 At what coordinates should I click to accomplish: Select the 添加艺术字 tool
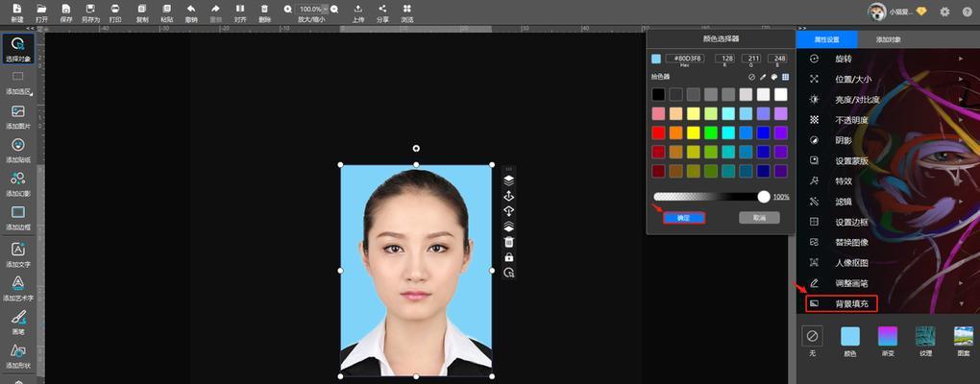tap(18, 288)
